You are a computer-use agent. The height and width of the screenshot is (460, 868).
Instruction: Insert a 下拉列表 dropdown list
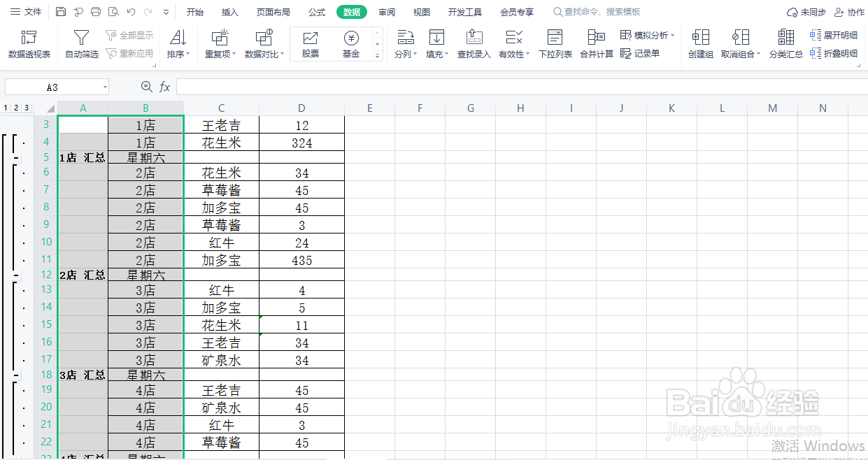coord(555,44)
